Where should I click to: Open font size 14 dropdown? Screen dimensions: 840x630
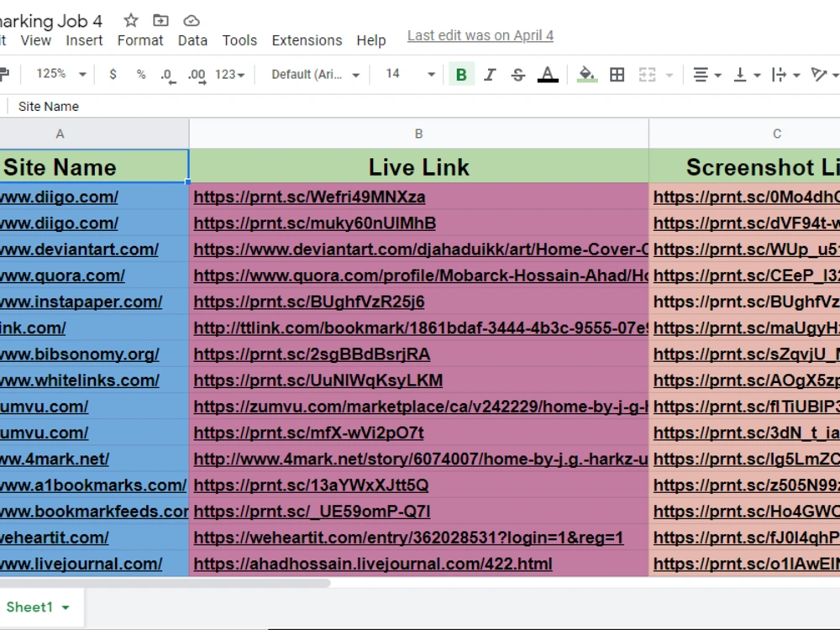click(410, 74)
